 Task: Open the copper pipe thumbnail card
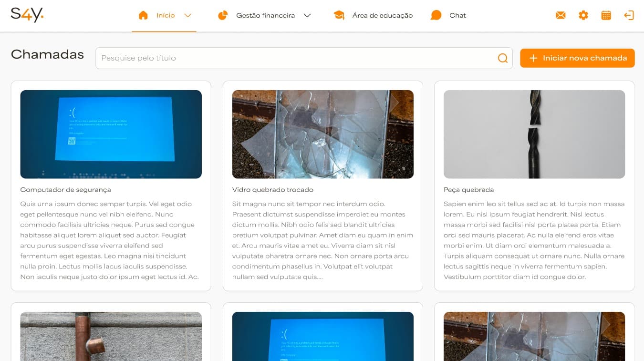pos(111,336)
